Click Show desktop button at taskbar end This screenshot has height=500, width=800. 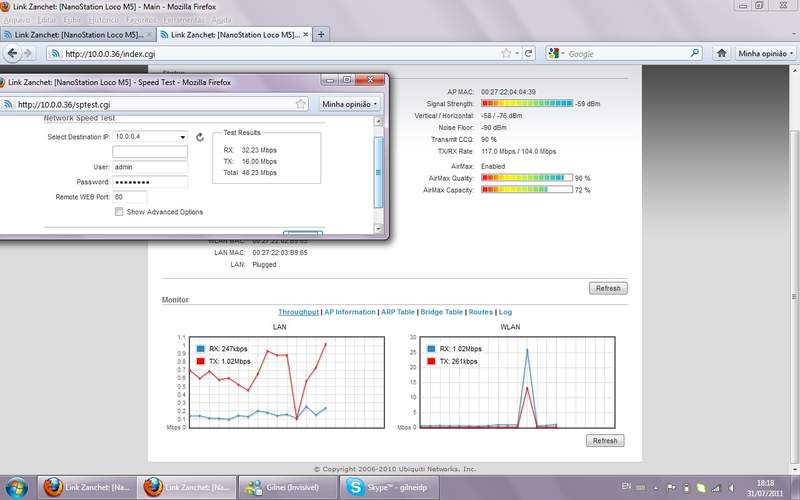795,488
